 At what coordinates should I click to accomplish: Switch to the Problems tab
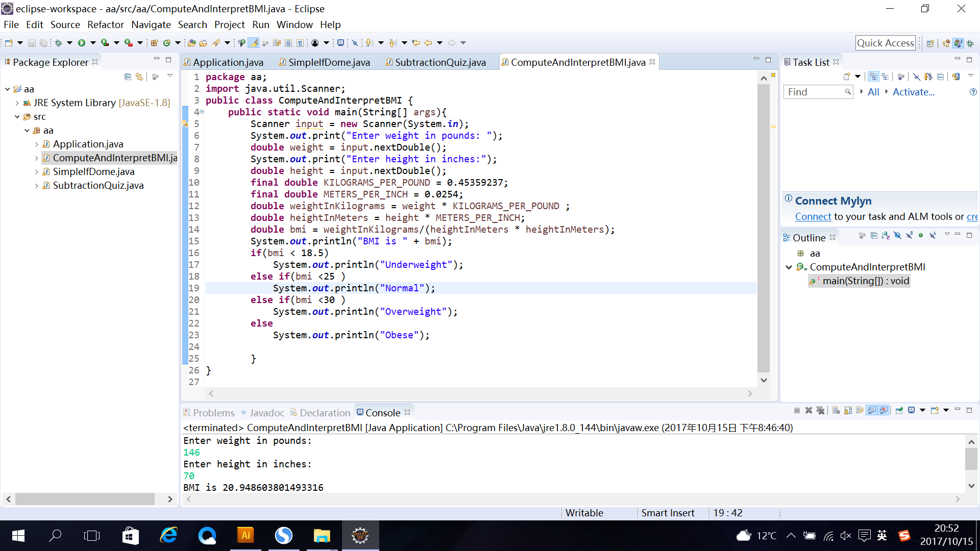click(x=209, y=412)
